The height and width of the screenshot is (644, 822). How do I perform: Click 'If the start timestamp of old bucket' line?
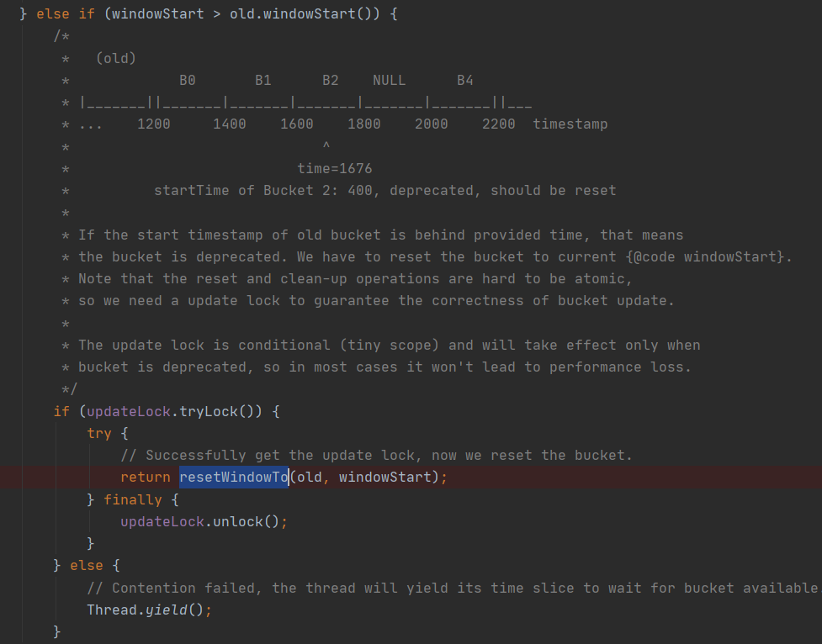coord(380,235)
